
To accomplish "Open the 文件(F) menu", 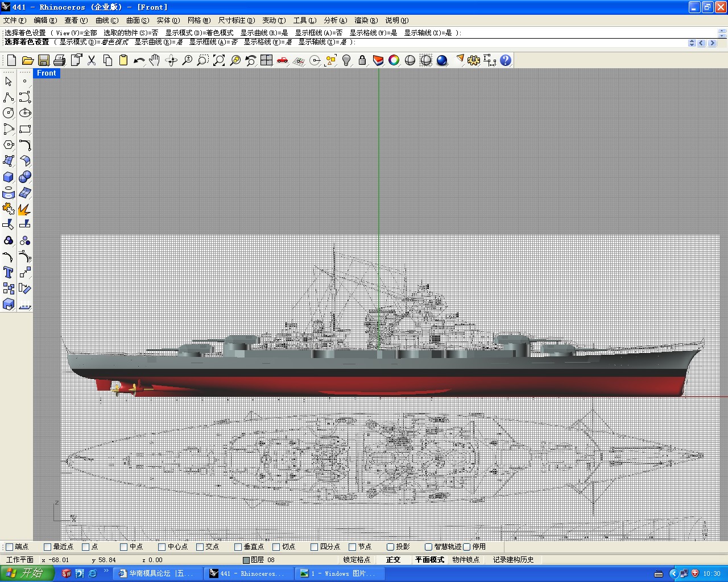I will point(14,20).
